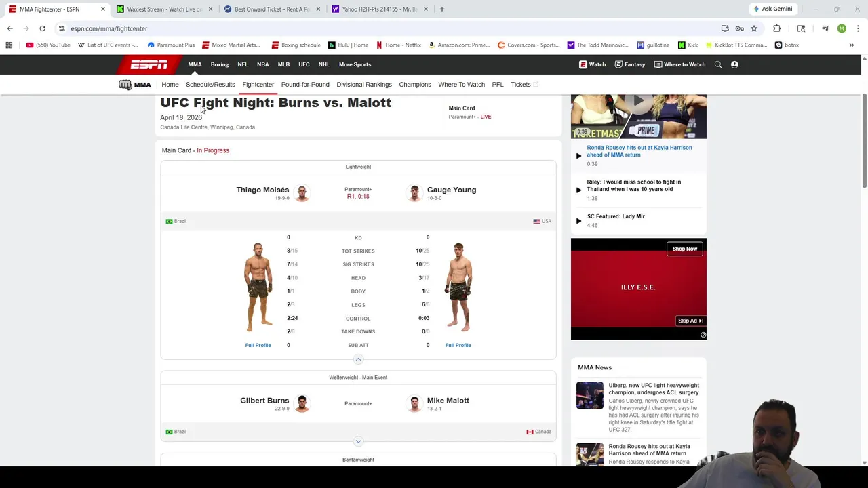Screen dimensions: 868x488
Task: Play the Riley Thailand video clip
Action: pos(578,190)
